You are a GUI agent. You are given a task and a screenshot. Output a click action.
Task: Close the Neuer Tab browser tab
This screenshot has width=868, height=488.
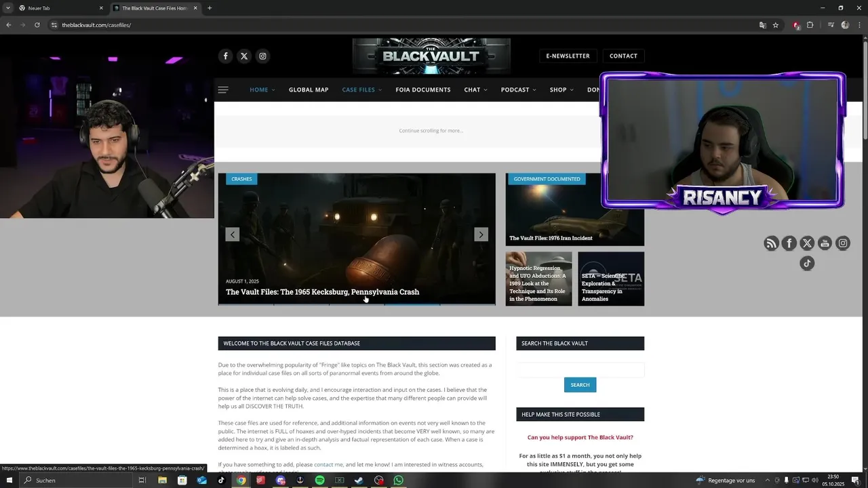coord(101,8)
